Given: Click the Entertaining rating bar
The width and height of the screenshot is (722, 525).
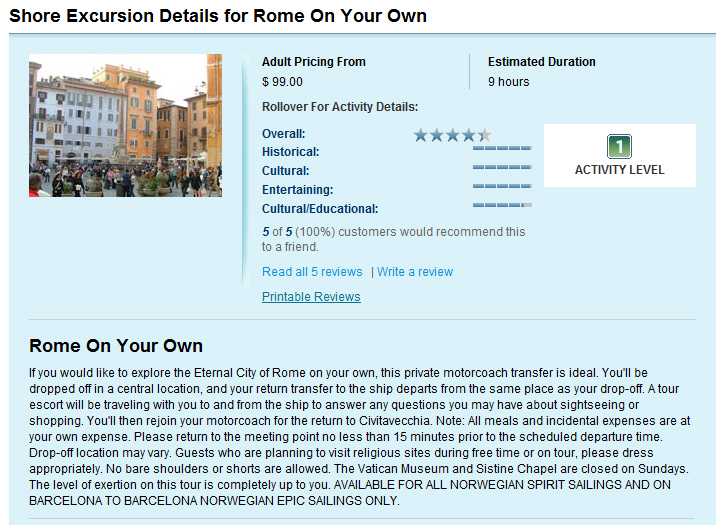Looking at the screenshot, I should coord(502,186).
